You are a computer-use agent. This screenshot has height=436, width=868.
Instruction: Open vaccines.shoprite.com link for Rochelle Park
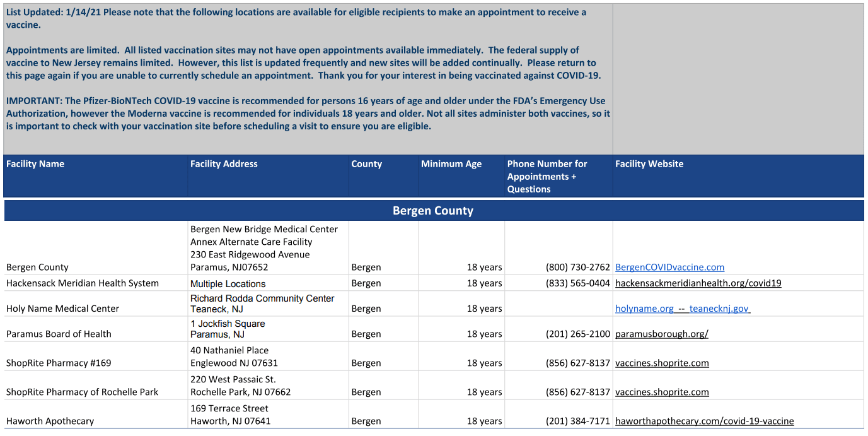point(662,392)
